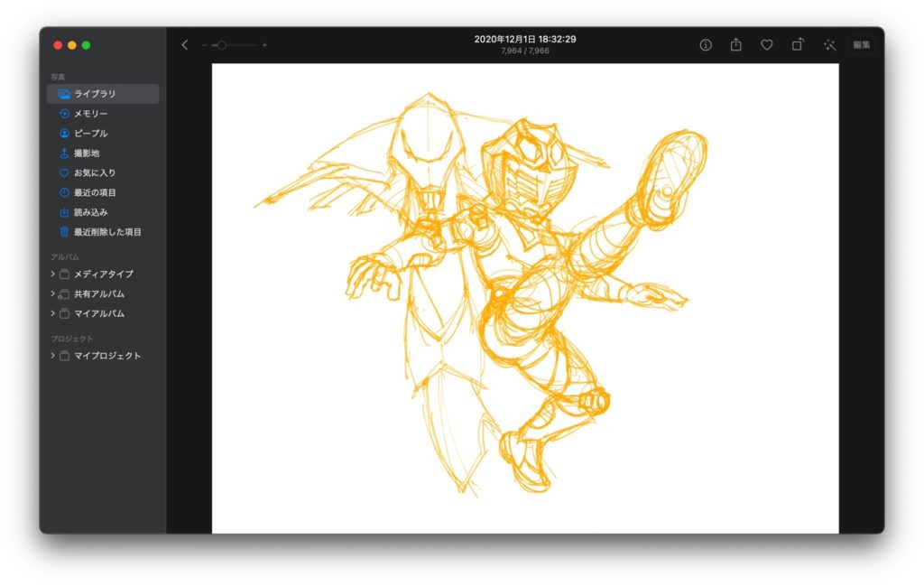Viewport: 924px width, 586px height.
Task: Click the プロジェクト section header
Action: coord(72,339)
